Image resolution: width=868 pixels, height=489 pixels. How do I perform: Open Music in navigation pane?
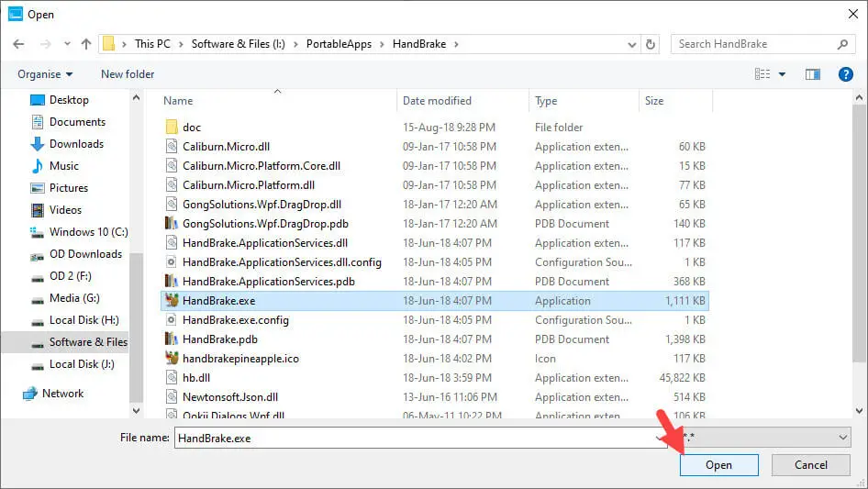click(63, 165)
